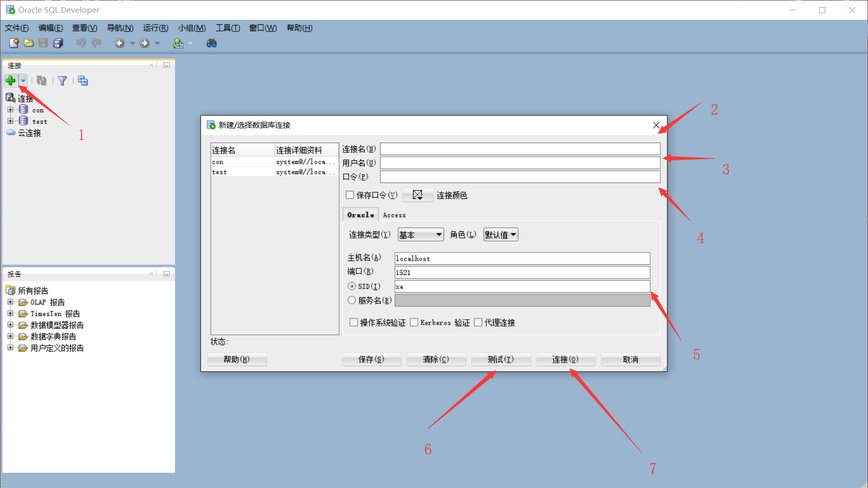Viewport: 868px width, 488px height.
Task: Click the Password input field
Action: coord(520,177)
